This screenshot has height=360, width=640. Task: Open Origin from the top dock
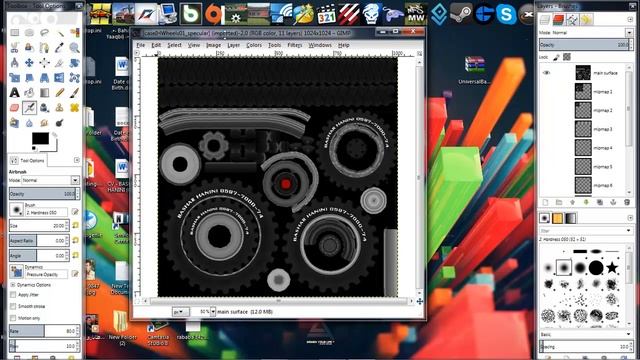[x=213, y=14]
